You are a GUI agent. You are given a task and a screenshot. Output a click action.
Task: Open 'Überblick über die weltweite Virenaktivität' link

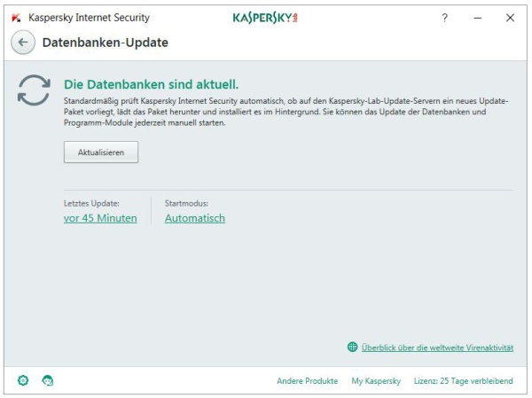point(437,347)
